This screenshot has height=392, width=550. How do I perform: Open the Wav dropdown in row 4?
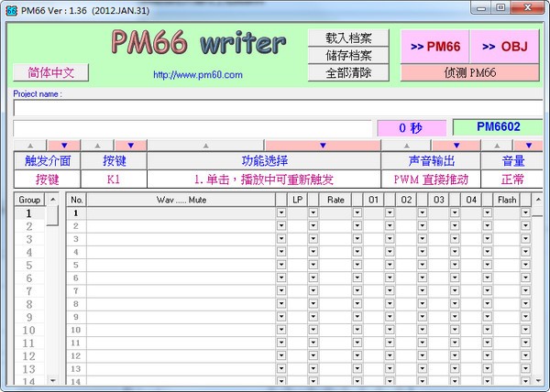[281, 252]
